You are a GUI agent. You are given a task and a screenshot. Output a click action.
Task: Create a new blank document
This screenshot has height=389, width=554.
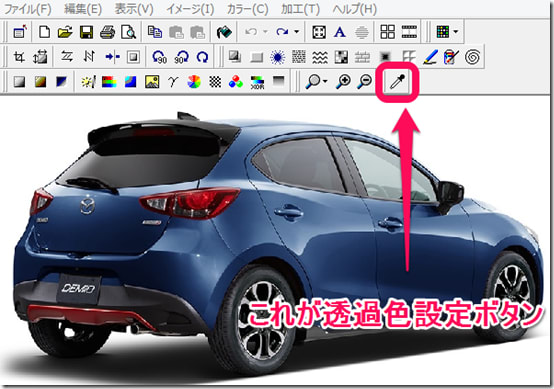[x=44, y=32]
